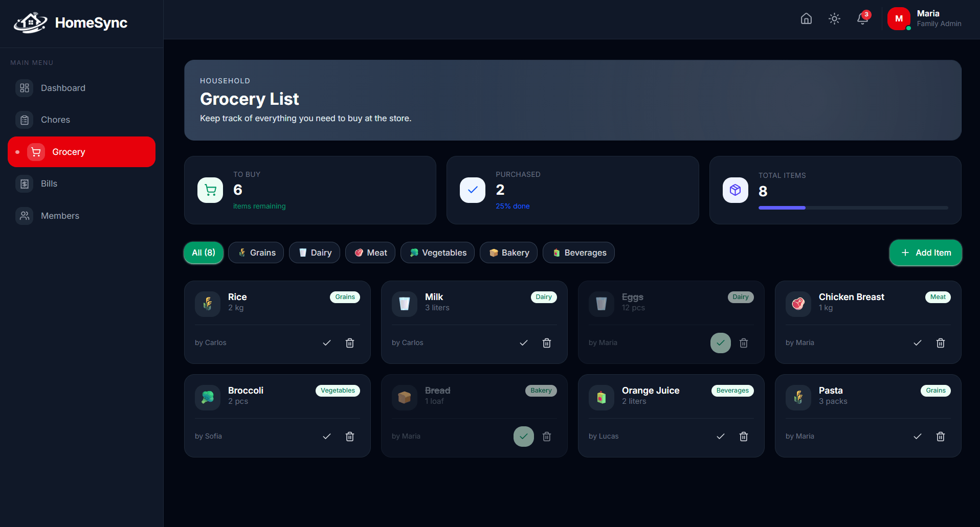980x527 pixels.
Task: Delete the Rice item via trash icon
Action: [x=350, y=343]
